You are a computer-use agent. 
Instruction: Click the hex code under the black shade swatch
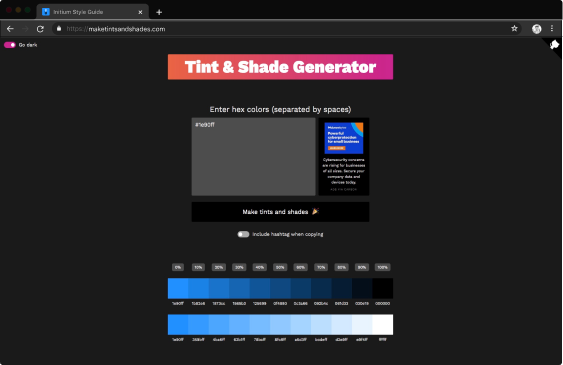[x=382, y=303]
